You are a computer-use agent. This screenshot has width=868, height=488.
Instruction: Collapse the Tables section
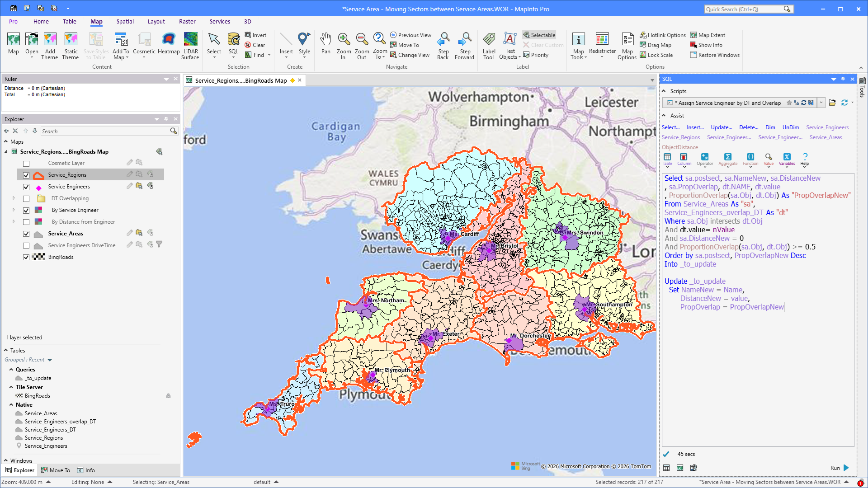[x=6, y=350]
